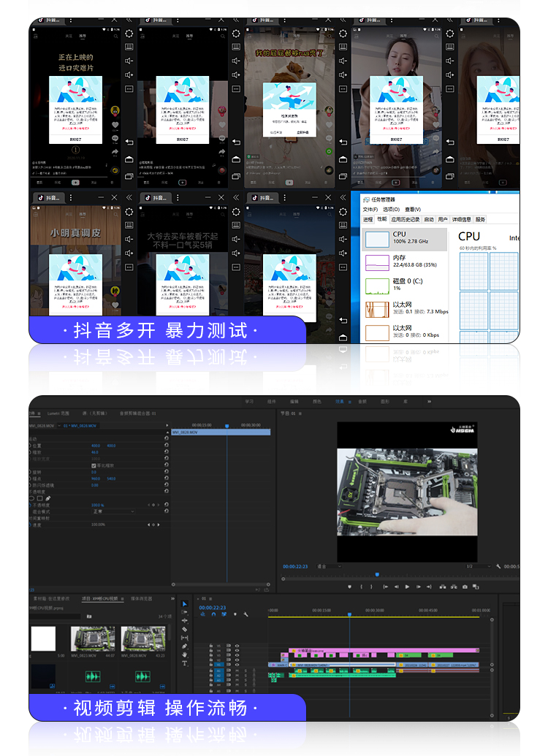Select 磁盘 0 (C:) in Task Manager
548x756 pixels.
click(406, 285)
